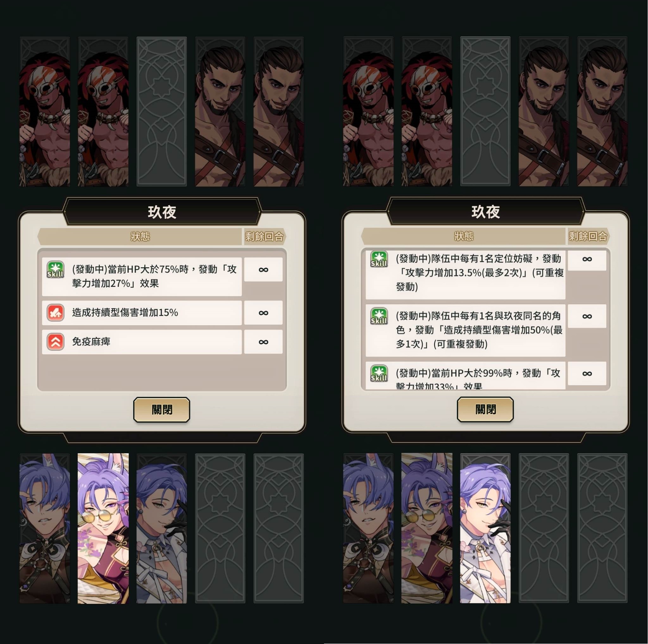The image size is (648, 644).
Task: Click the empty middle enemy slot in the left lineup
Action: 162,112
